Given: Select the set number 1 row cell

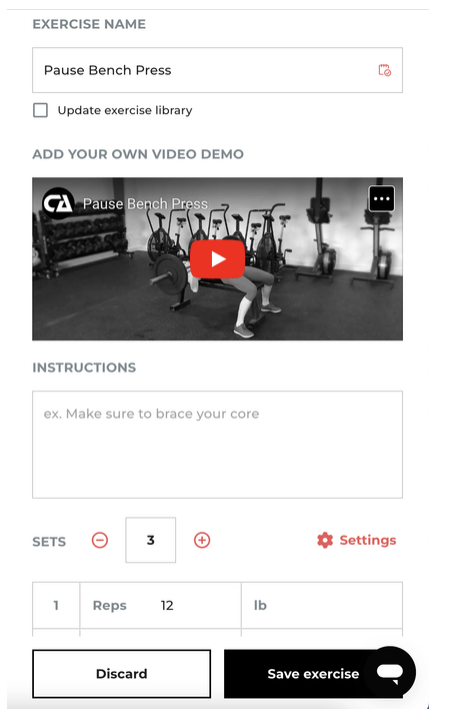Looking at the screenshot, I should coord(56,606).
